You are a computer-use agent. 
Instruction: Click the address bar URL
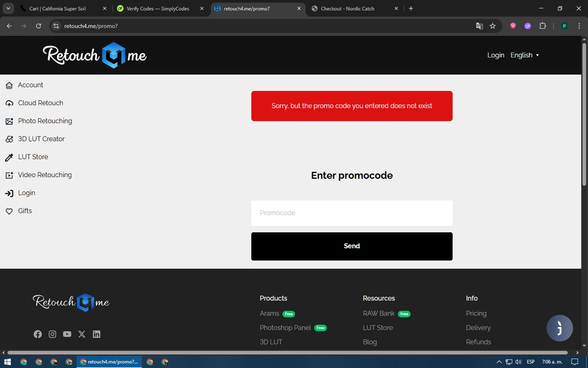91,26
